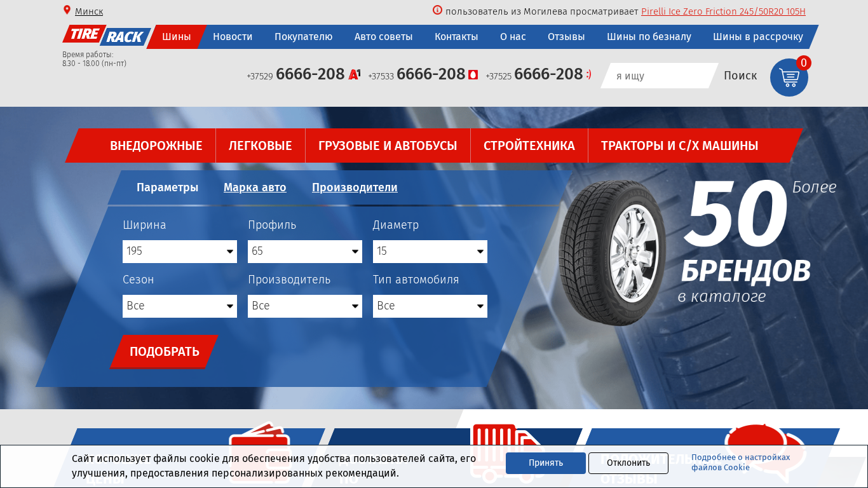Click the A1 operator icon
Viewport: 868px width, 488px height.
pos(355,74)
